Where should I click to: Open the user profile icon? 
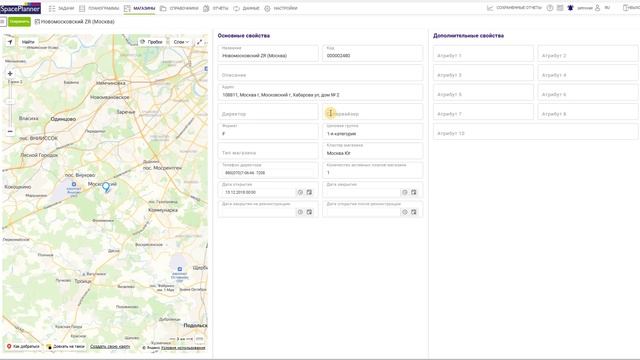(x=597, y=8)
